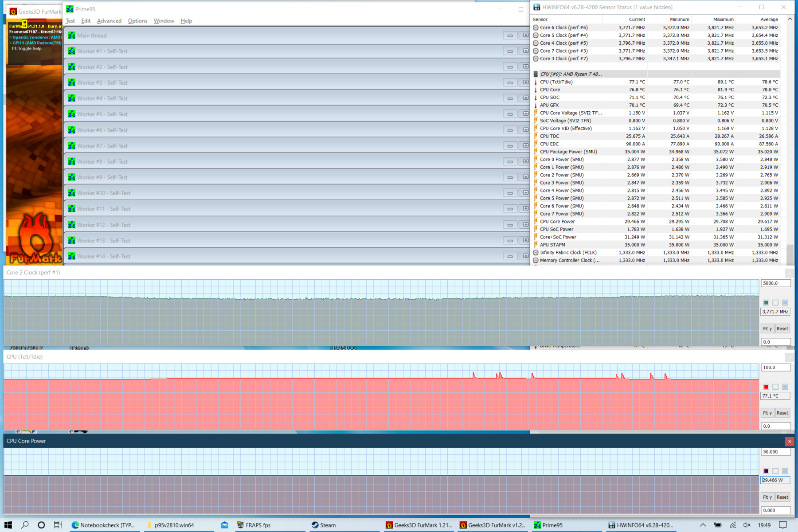Open the Edit menu in Prime95
This screenshot has height=532, width=798.
pyautogui.click(x=86, y=21)
